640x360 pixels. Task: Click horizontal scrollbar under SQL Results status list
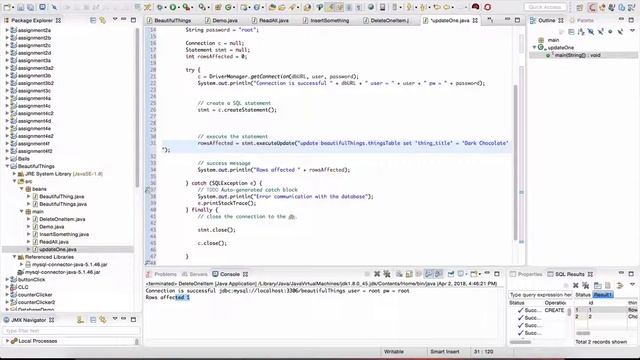520,342
